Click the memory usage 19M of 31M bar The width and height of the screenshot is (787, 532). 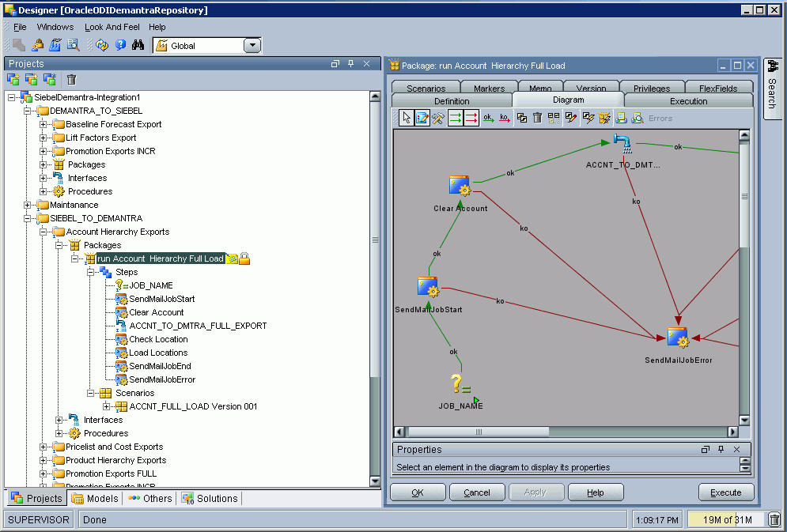point(727,520)
